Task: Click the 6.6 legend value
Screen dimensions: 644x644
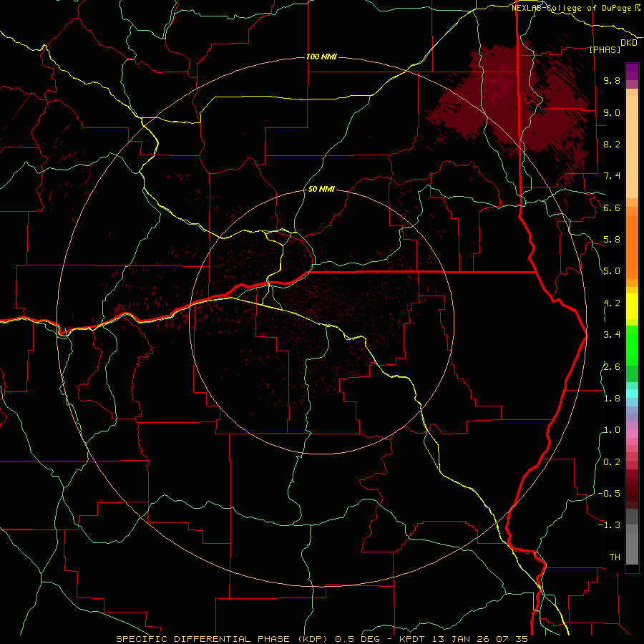Action: click(x=612, y=208)
